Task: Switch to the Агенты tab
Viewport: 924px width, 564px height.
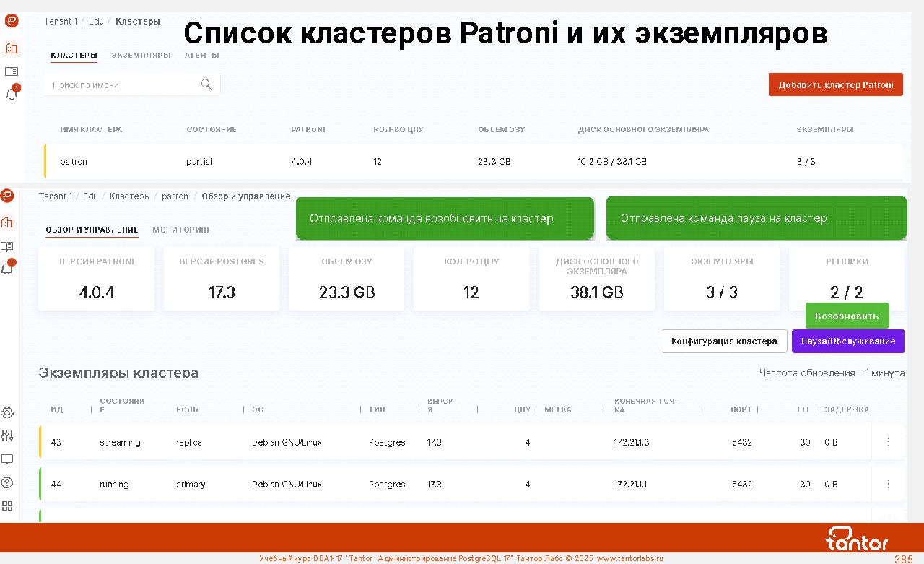Action: pyautogui.click(x=201, y=55)
